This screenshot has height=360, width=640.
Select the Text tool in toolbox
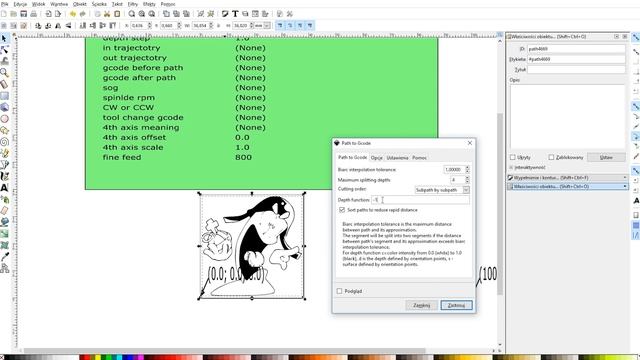[4, 188]
